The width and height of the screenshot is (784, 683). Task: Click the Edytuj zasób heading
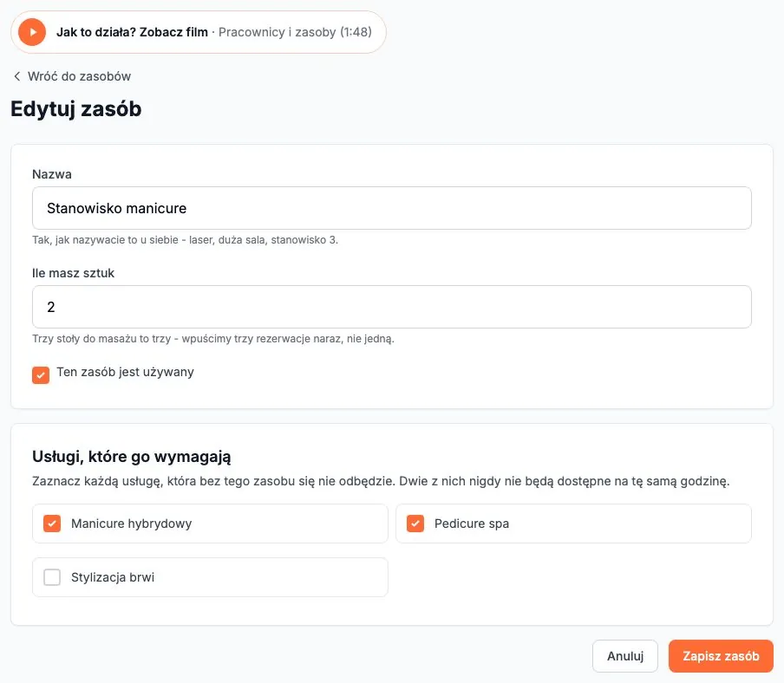tap(76, 109)
